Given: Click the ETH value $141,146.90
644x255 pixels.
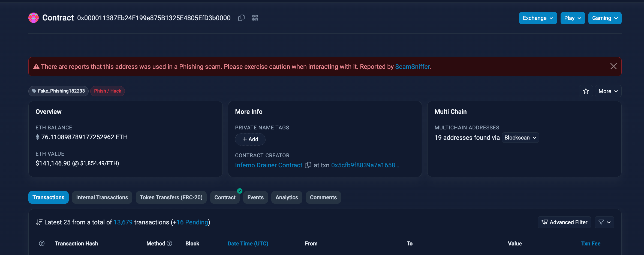Looking at the screenshot, I should coord(53,163).
